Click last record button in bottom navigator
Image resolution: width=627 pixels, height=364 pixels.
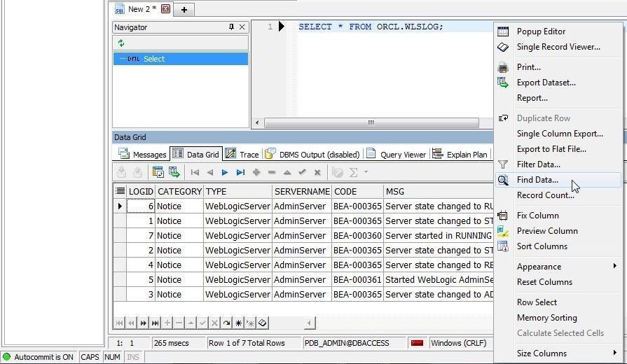(x=155, y=323)
